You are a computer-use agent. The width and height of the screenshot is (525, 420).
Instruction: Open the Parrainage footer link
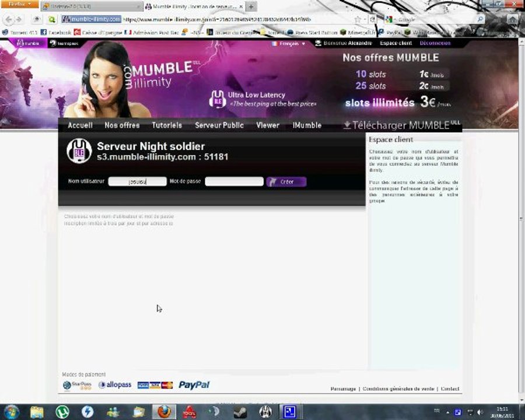(x=343, y=389)
